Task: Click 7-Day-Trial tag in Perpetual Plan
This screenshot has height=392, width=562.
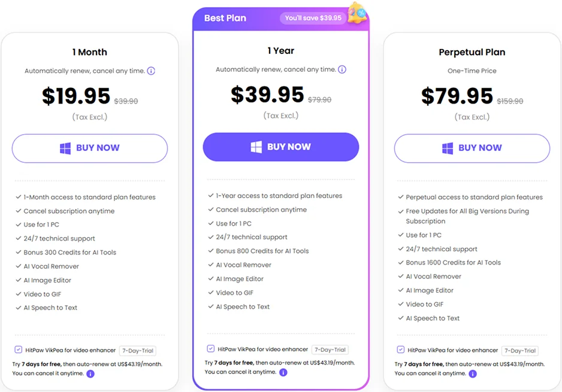Action: tap(520, 351)
